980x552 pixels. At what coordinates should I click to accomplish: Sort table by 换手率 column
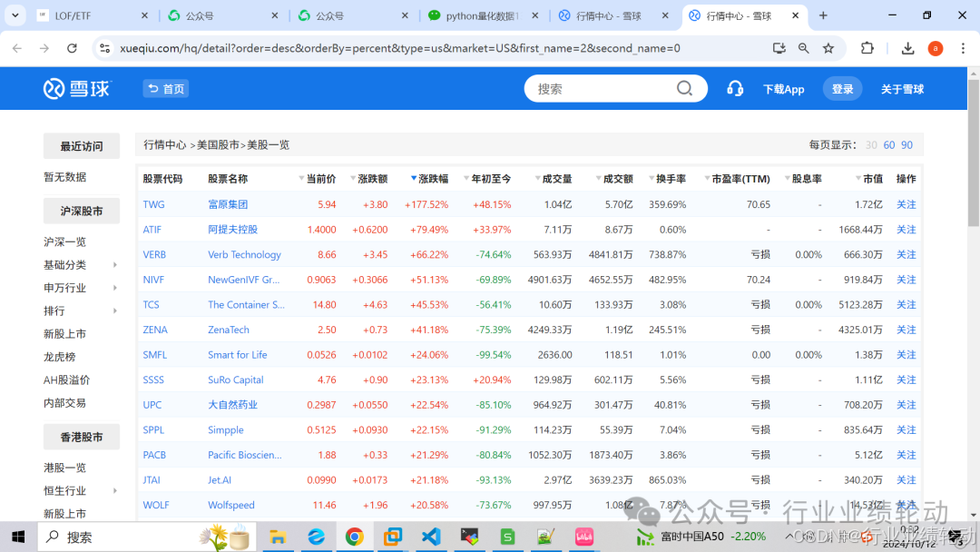pos(668,179)
